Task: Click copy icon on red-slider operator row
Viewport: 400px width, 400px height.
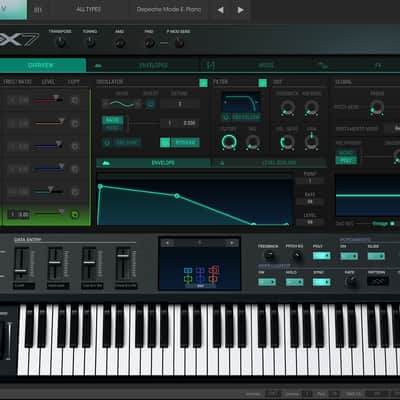Action: pyautogui.click(x=75, y=100)
